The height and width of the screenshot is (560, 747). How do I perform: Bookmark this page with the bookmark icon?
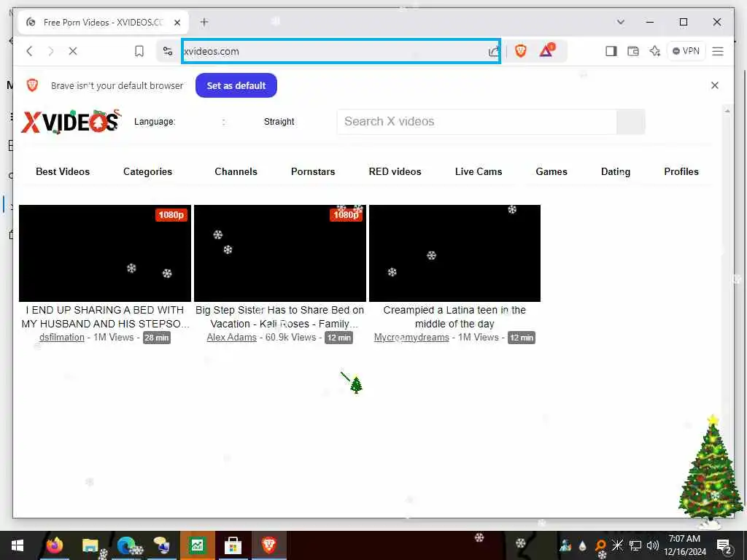[x=139, y=51]
